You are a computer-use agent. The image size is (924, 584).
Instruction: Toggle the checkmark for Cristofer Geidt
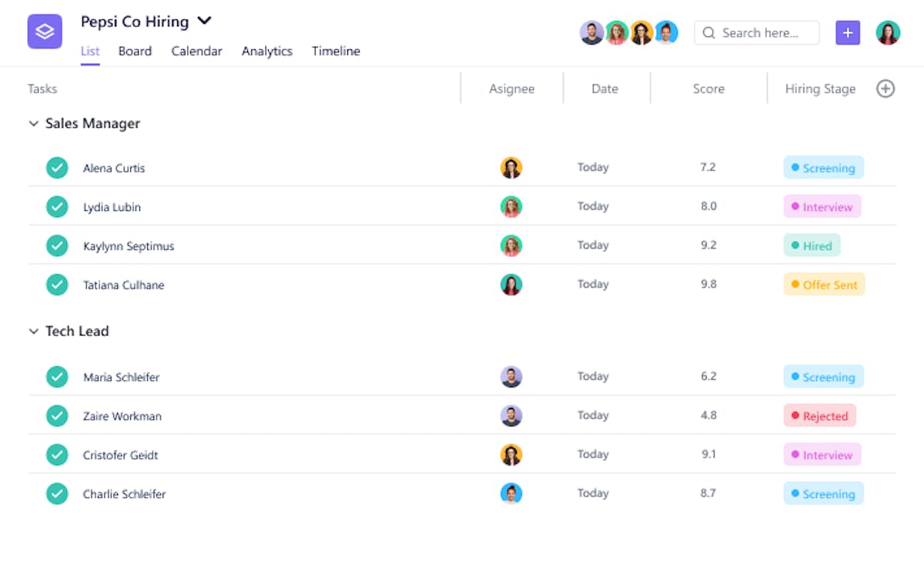[57, 455]
